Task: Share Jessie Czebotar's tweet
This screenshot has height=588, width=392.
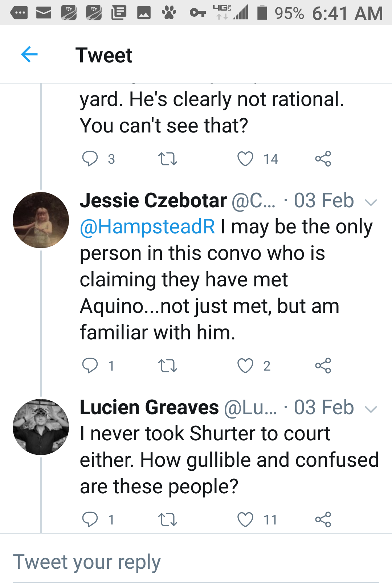Action: [323, 366]
